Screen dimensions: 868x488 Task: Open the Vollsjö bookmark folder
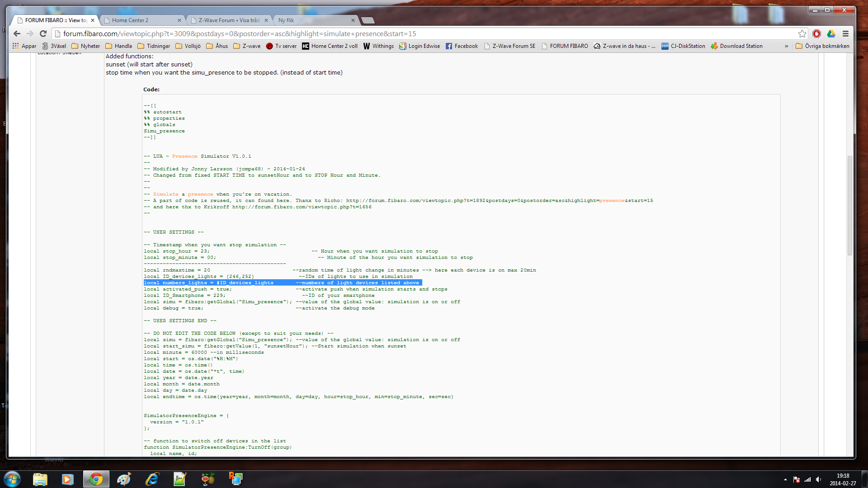coord(188,46)
